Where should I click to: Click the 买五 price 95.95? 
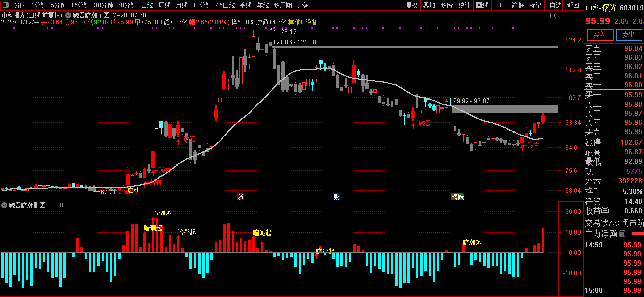click(632, 131)
